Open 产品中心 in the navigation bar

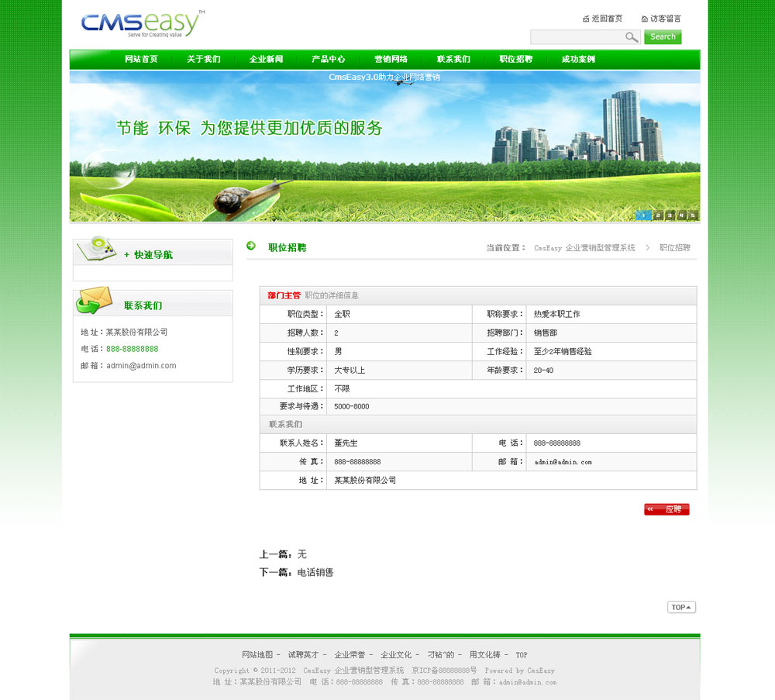click(328, 60)
